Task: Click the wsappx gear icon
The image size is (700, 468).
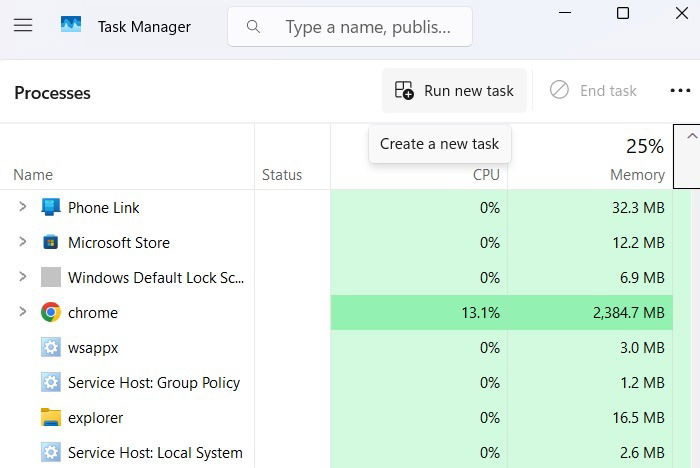Action: (51, 348)
